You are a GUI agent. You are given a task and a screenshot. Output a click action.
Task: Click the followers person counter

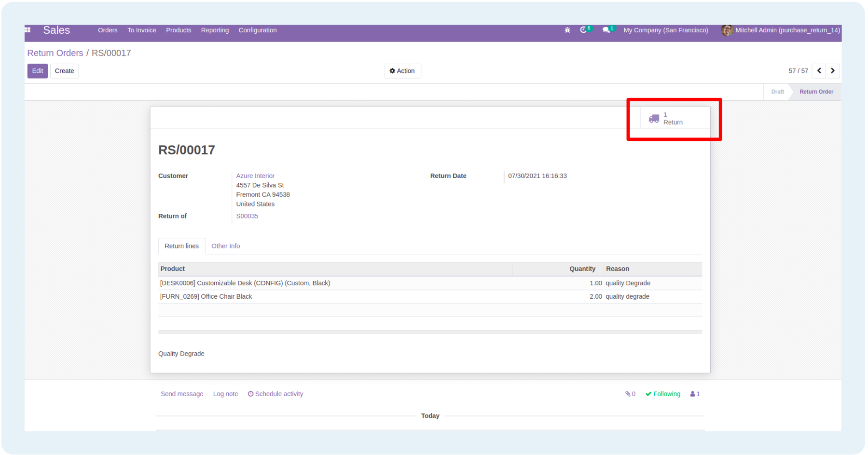tap(695, 394)
